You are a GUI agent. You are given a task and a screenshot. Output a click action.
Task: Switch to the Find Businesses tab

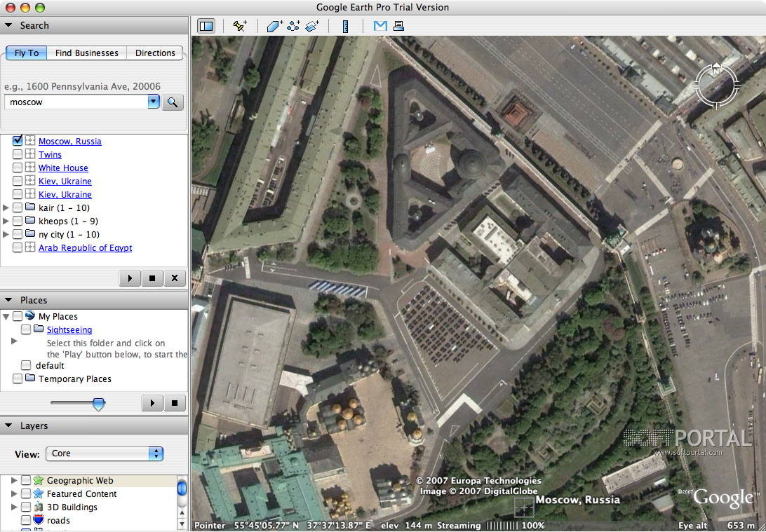click(87, 53)
